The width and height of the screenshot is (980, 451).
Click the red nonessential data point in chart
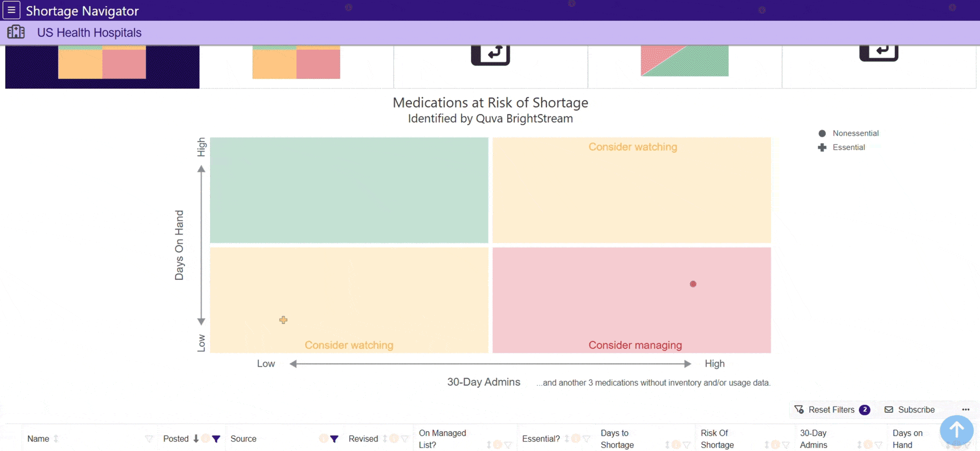click(693, 284)
